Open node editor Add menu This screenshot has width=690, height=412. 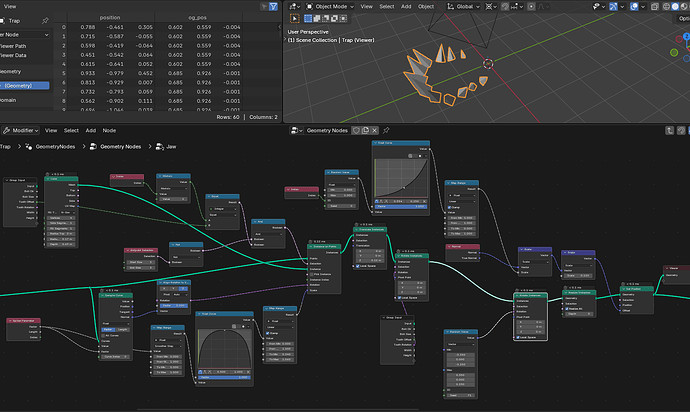(x=91, y=130)
